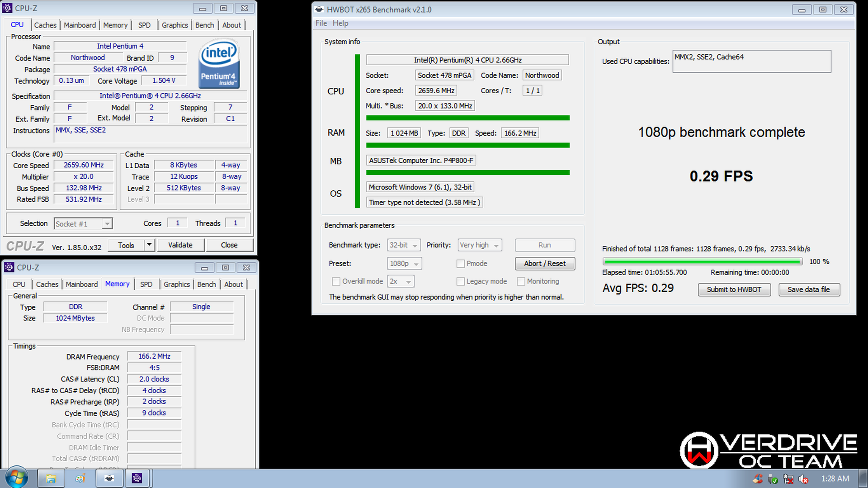Close the CPU-Z Memory window
Screen dimensions: 868x488
click(x=246, y=267)
